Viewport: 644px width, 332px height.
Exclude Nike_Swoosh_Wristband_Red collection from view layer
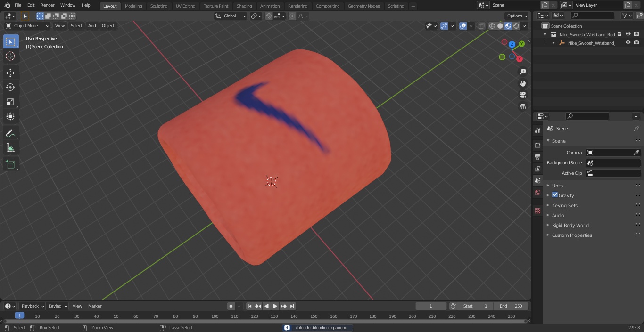pos(619,34)
